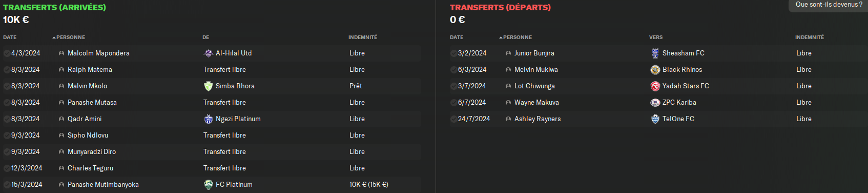
Task: Click the TelOne FC club crest
Action: tap(655, 119)
